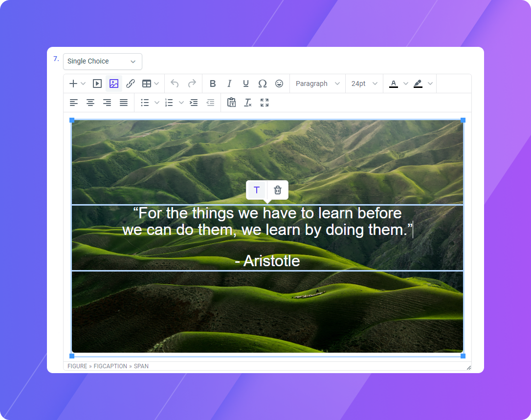Image resolution: width=531 pixels, height=420 pixels.
Task: Click the Undo icon
Action: [x=175, y=84]
